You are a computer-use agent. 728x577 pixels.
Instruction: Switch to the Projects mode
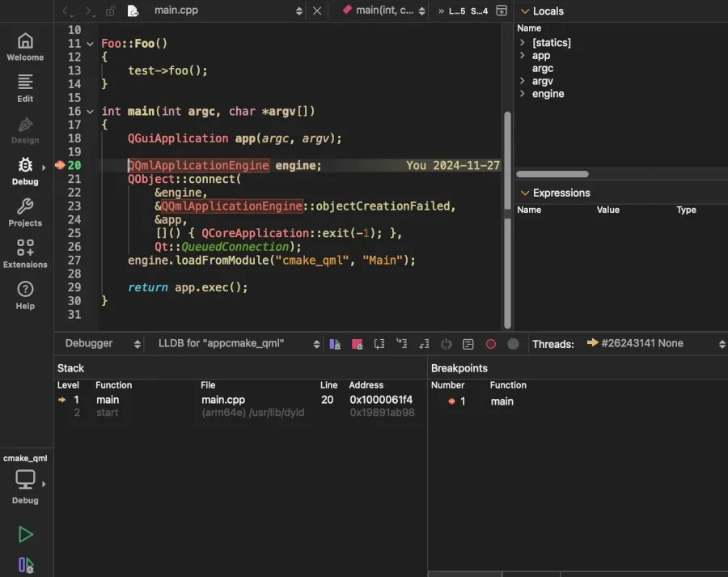click(x=25, y=212)
